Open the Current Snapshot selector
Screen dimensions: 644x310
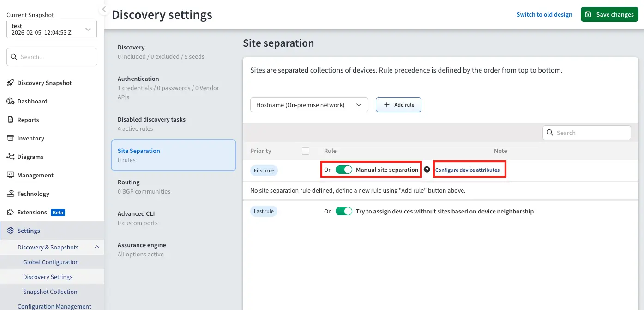click(x=51, y=29)
